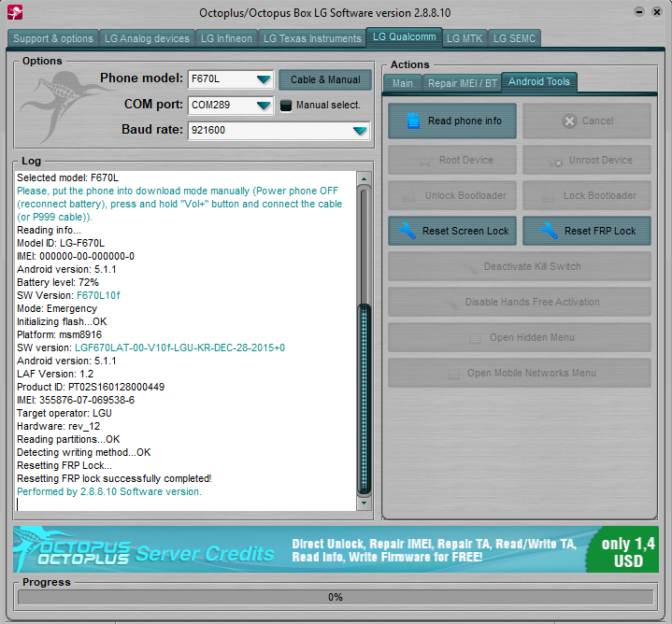Click the padlock icon on Unlock Bootloader
Image resolution: width=672 pixels, height=624 pixels.
tap(408, 196)
